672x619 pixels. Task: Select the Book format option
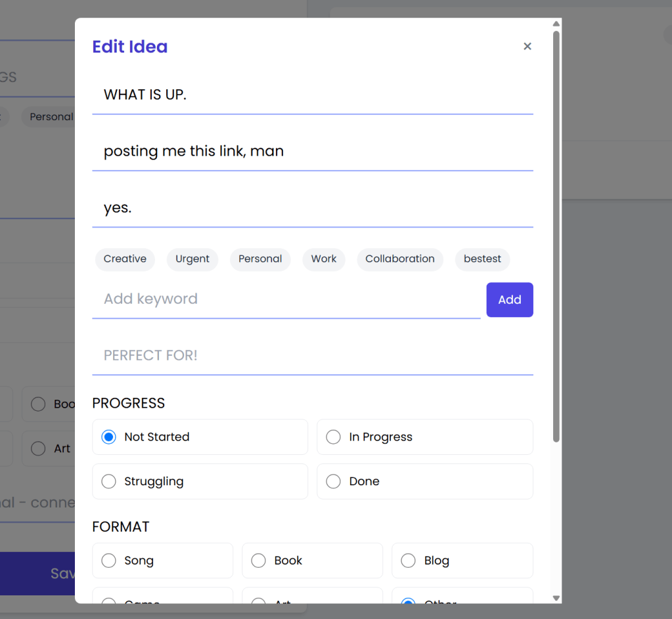pos(259,561)
